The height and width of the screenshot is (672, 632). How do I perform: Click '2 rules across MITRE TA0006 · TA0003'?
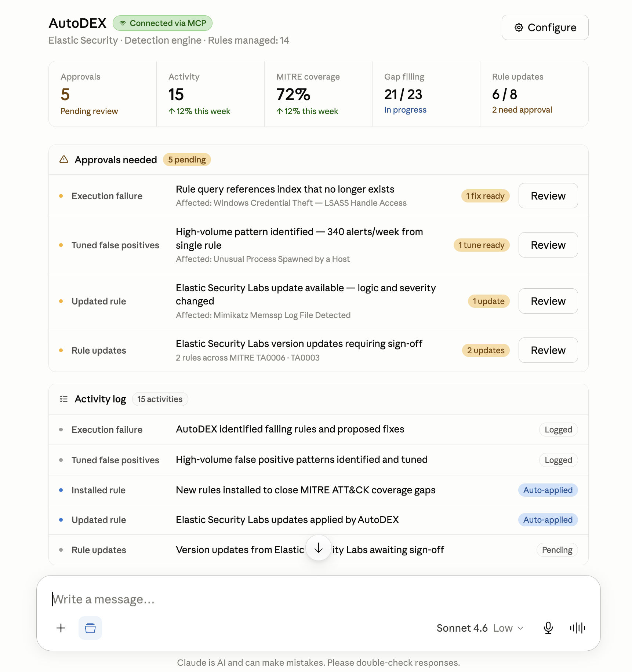click(x=248, y=358)
